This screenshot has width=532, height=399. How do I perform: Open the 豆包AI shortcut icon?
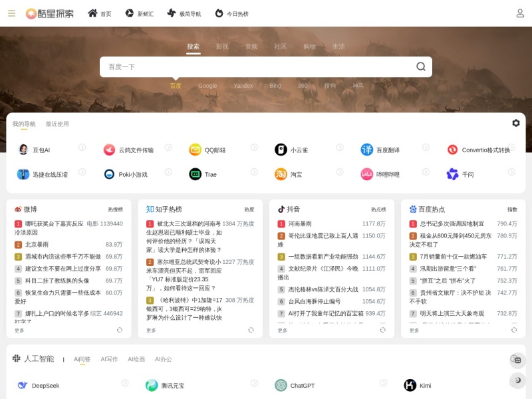[x=23, y=150]
